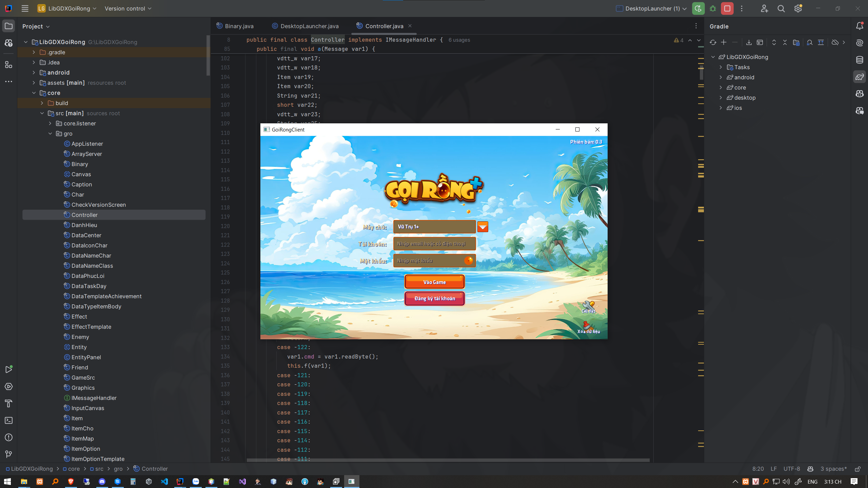Collapse the core module folder

pyautogui.click(x=34, y=93)
